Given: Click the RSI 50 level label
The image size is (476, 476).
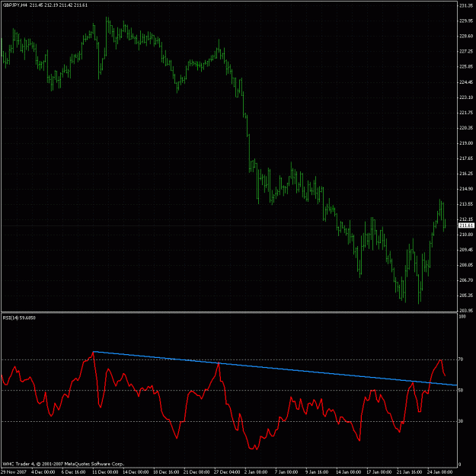Looking at the screenshot, I should tap(461, 391).
